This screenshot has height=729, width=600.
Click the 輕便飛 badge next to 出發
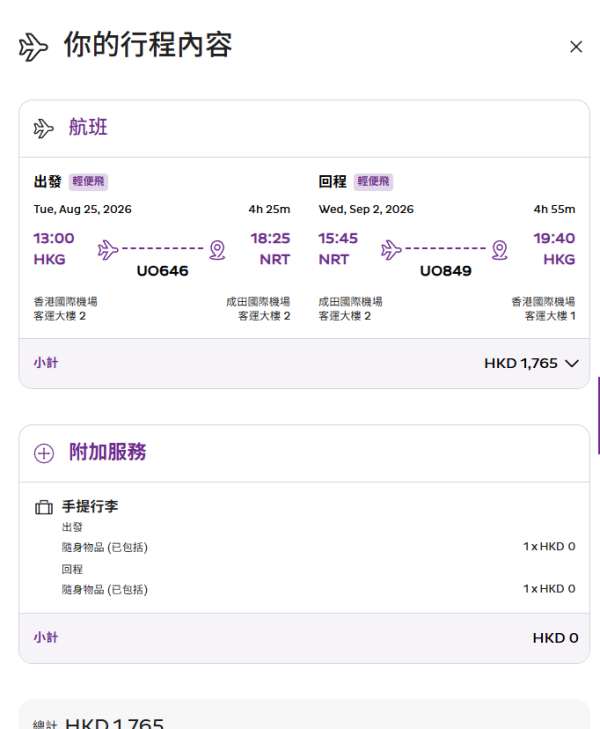[88, 181]
